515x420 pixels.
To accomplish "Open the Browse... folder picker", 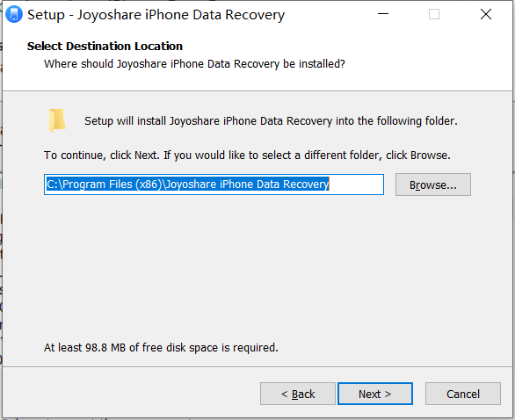I will point(433,185).
